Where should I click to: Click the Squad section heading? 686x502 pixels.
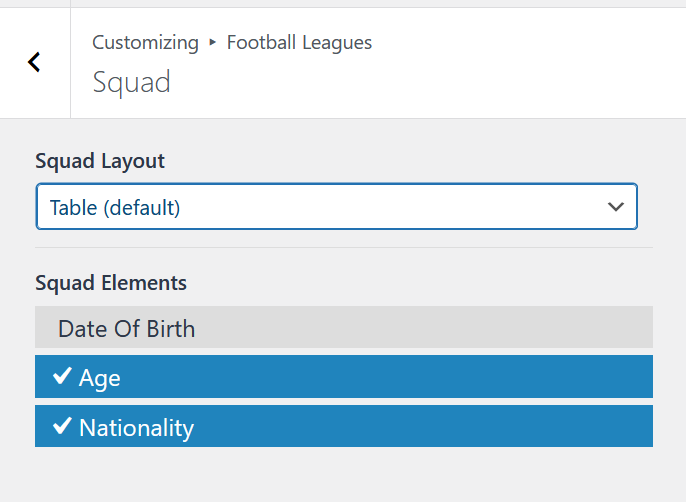coord(131,82)
